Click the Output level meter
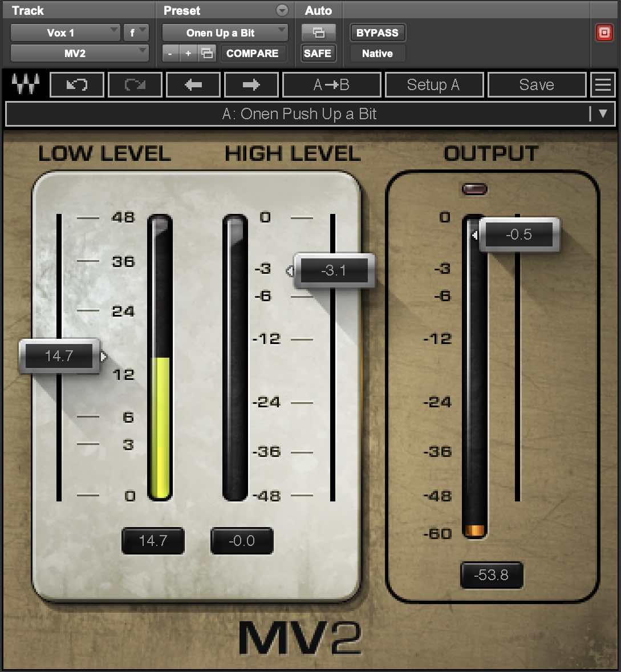 coord(474,376)
